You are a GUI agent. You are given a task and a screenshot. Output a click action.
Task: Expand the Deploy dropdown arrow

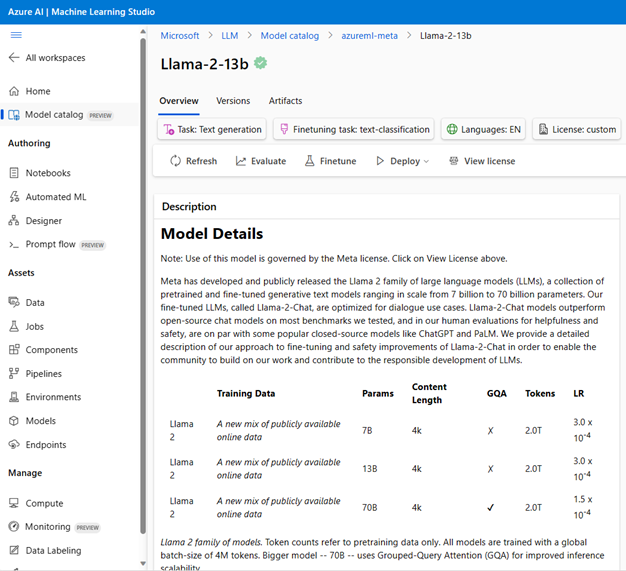[x=426, y=161]
